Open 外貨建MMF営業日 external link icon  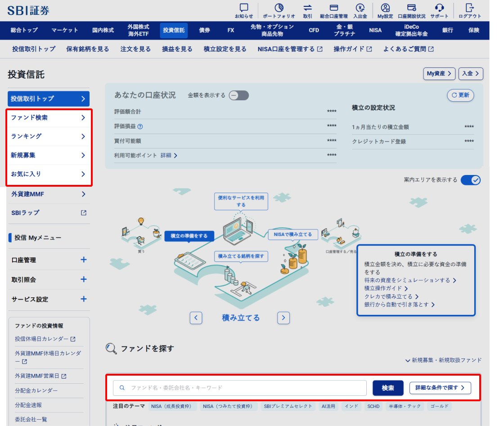pyautogui.click(x=64, y=376)
